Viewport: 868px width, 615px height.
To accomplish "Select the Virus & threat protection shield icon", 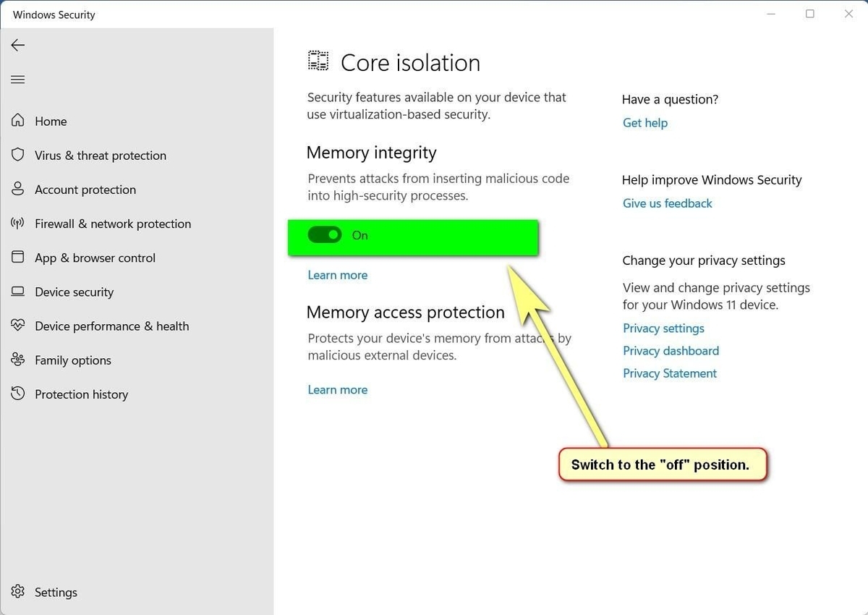I will [x=18, y=155].
